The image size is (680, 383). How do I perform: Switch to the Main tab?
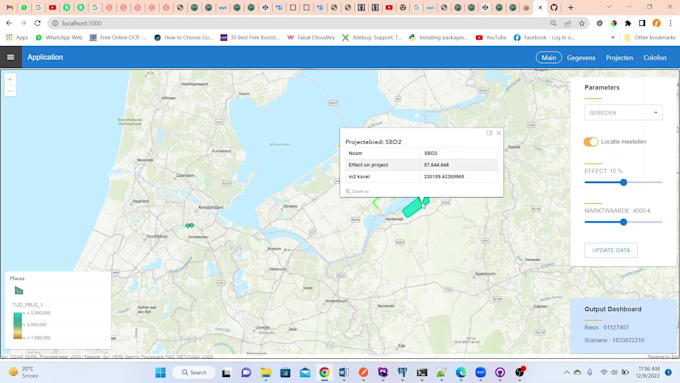(549, 58)
